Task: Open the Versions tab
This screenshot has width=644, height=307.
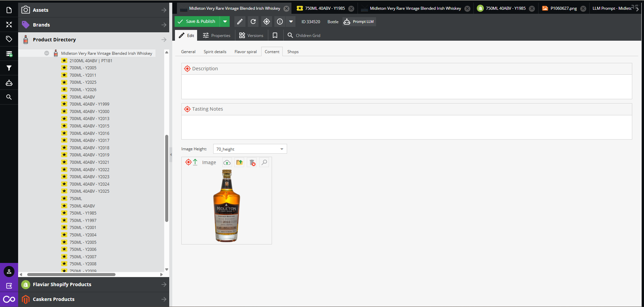Action: coord(251,35)
